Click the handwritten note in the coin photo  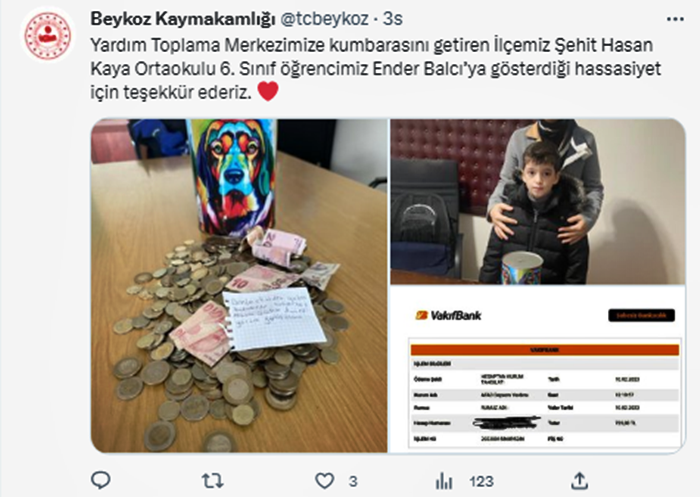[274, 318]
